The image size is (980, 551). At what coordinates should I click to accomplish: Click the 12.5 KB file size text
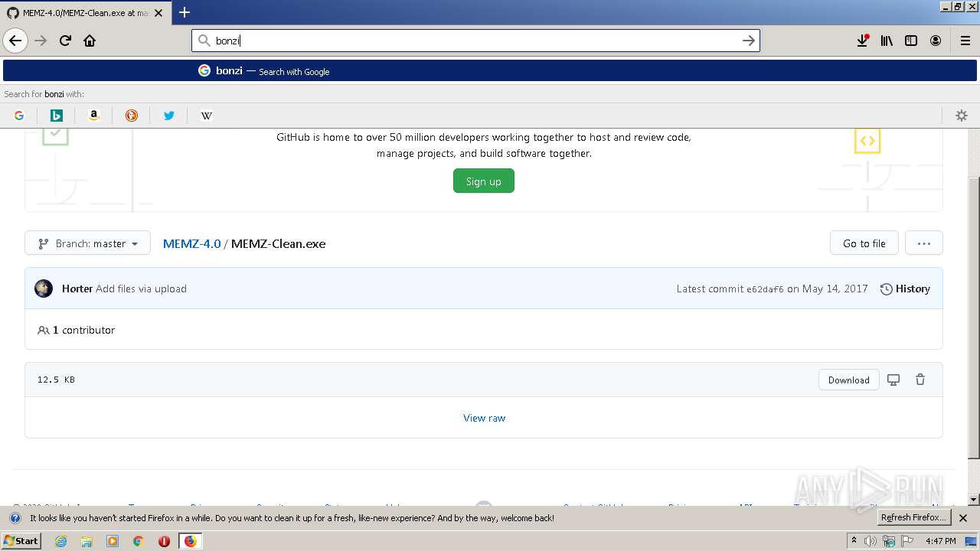pos(56,380)
